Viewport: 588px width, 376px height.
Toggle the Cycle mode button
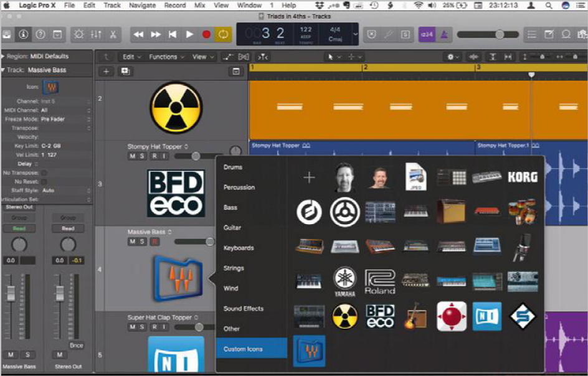click(223, 34)
